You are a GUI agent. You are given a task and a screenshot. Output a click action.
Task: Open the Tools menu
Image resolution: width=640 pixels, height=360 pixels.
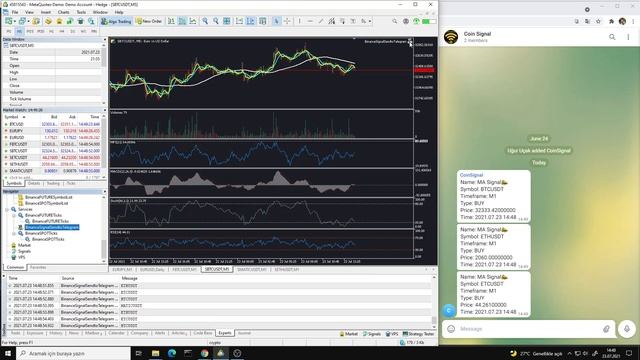(x=81, y=12)
